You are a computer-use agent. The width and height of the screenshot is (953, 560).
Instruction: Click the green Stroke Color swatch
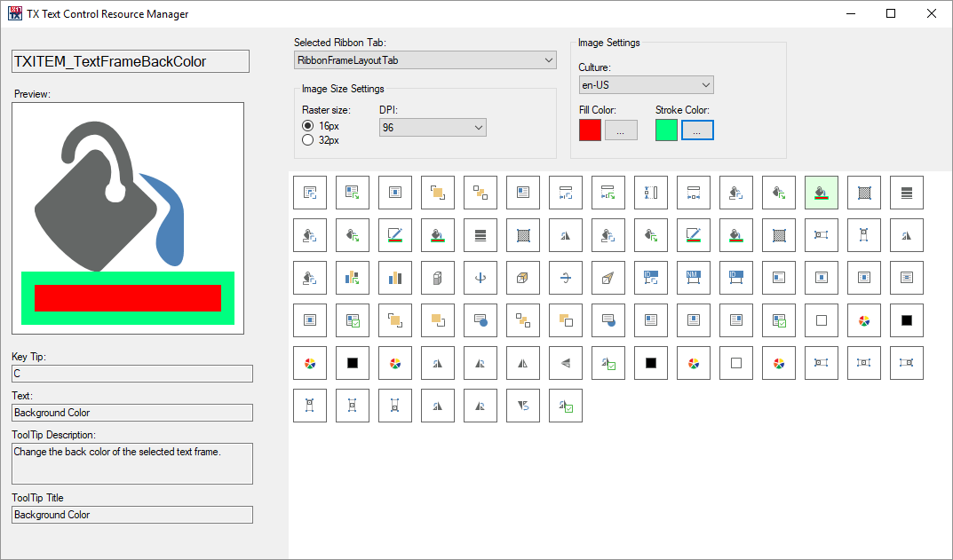pyautogui.click(x=666, y=130)
